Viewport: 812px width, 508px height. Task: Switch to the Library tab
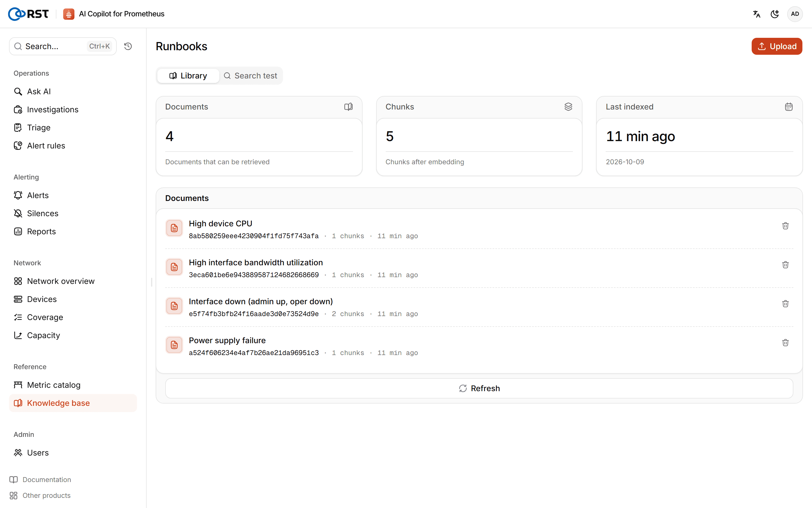188,76
